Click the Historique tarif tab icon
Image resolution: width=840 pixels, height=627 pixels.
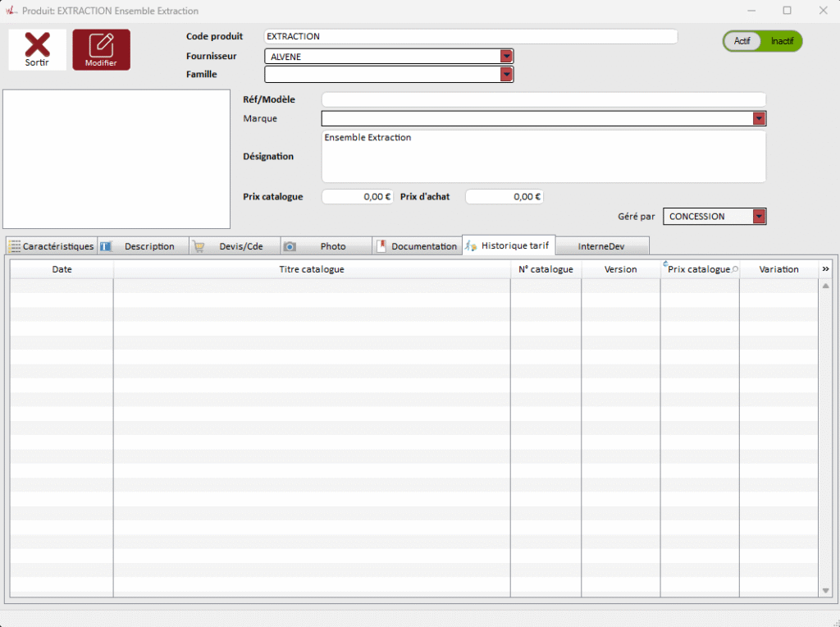(x=472, y=246)
